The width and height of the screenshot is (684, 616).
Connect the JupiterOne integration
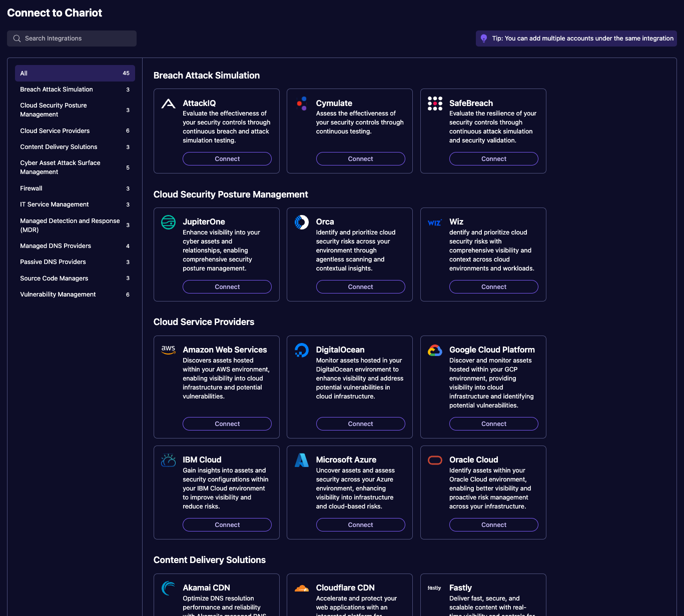227,287
